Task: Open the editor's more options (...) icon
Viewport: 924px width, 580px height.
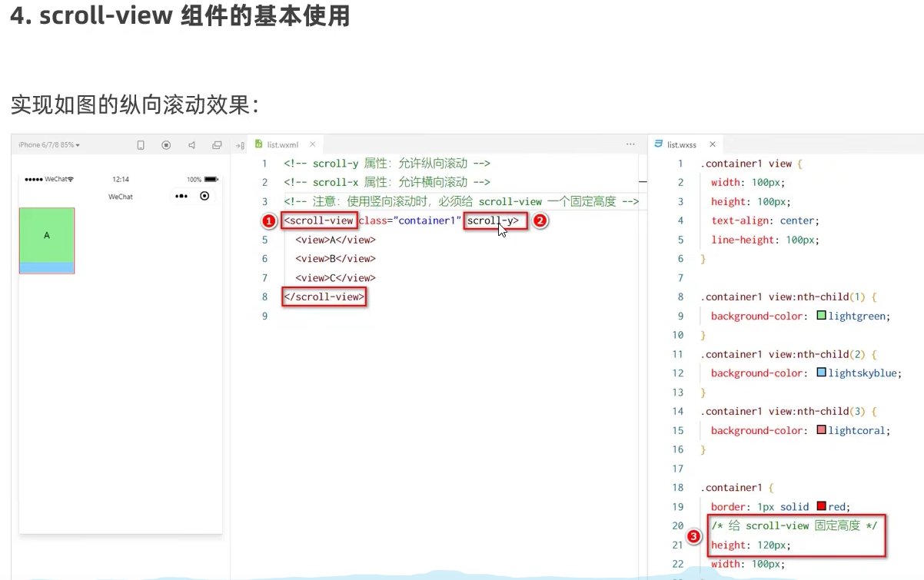Action: (630, 144)
